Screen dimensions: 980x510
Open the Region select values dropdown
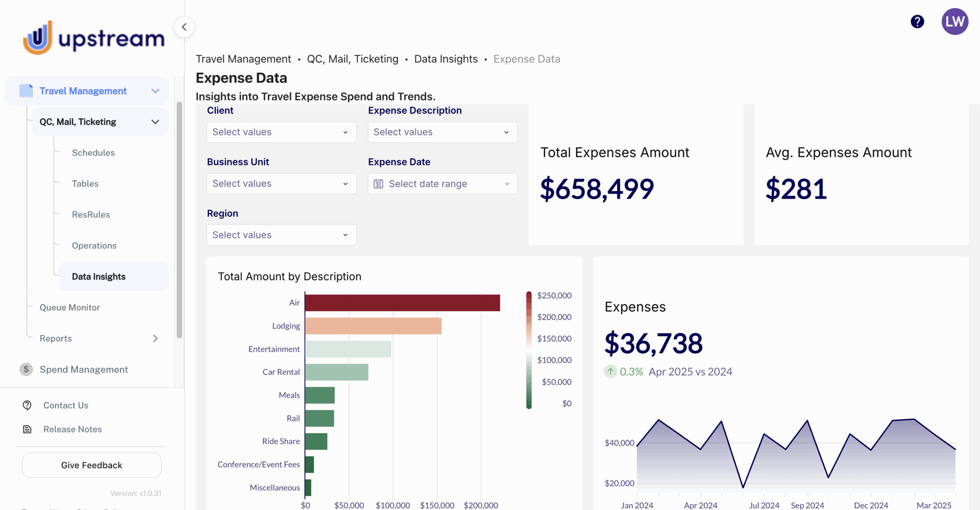click(x=281, y=235)
